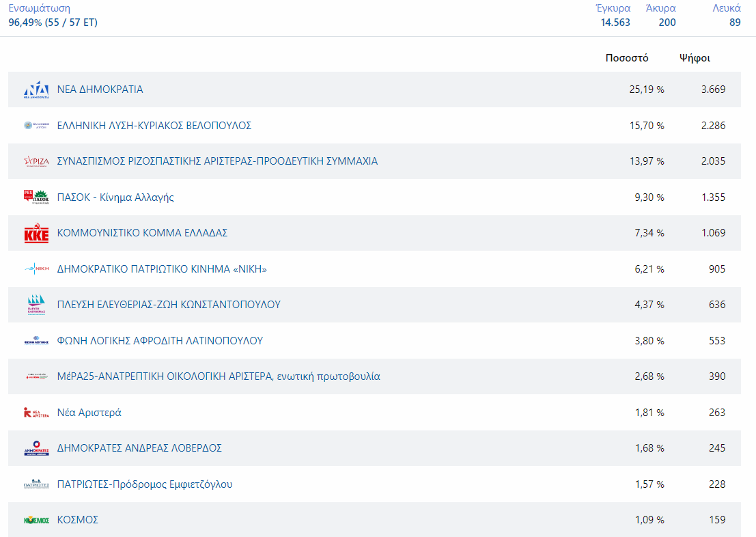Click the 2.286 votes value
756x537 pixels.
tap(713, 126)
